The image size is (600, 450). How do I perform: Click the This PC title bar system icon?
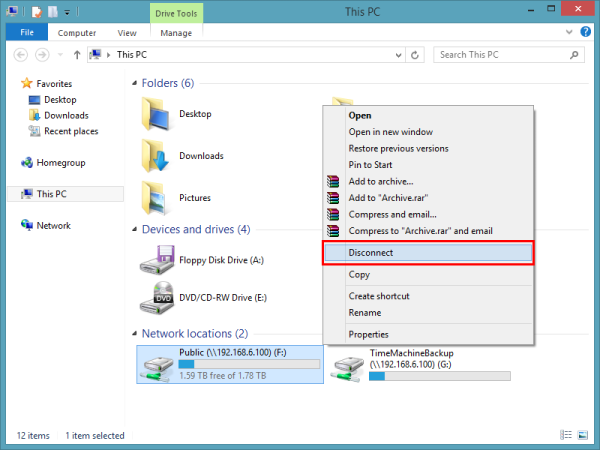point(12,12)
